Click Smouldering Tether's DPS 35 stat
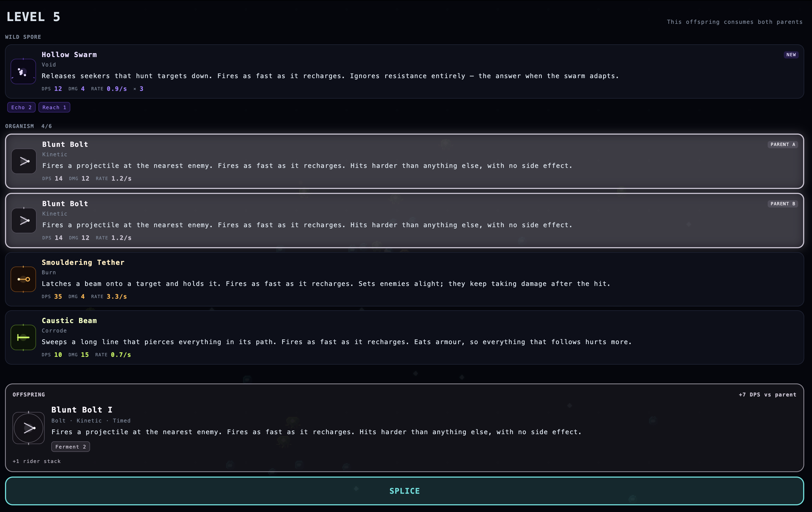This screenshot has width=812, height=512. tap(52, 296)
